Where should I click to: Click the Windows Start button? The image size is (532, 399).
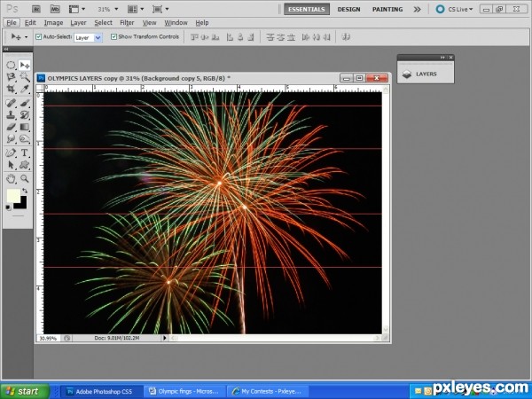coord(25,391)
